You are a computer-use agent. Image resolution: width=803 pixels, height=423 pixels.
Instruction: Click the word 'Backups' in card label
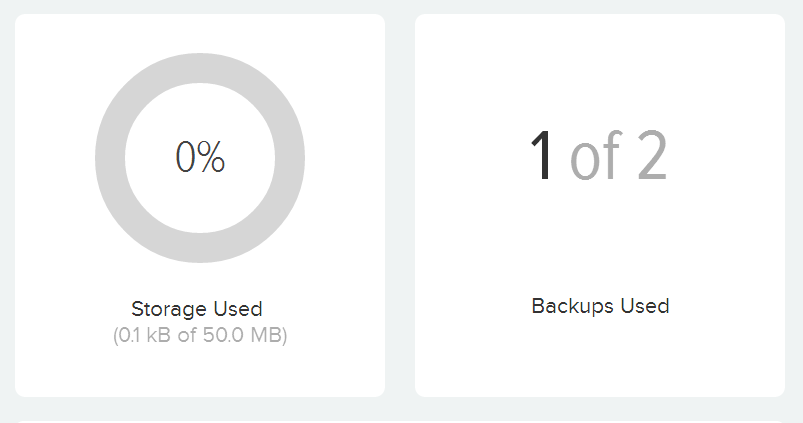coord(573,306)
